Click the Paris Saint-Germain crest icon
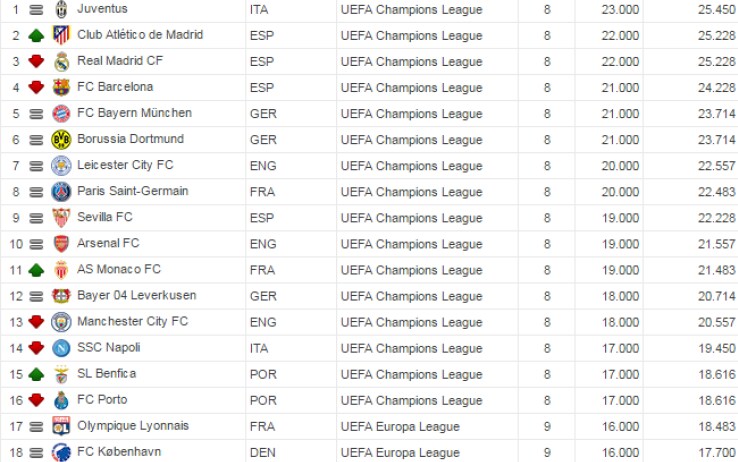 pos(61,192)
